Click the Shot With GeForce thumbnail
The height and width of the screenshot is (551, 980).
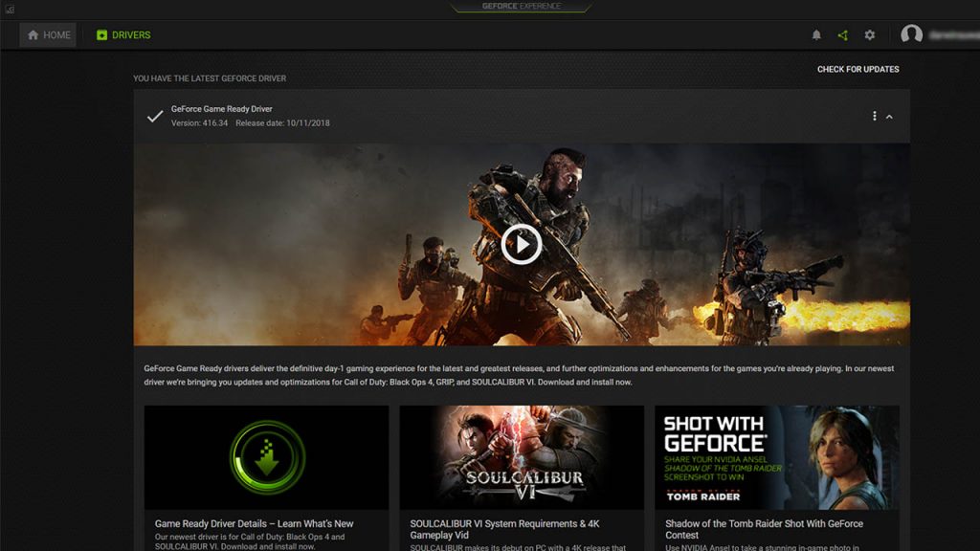click(777, 457)
